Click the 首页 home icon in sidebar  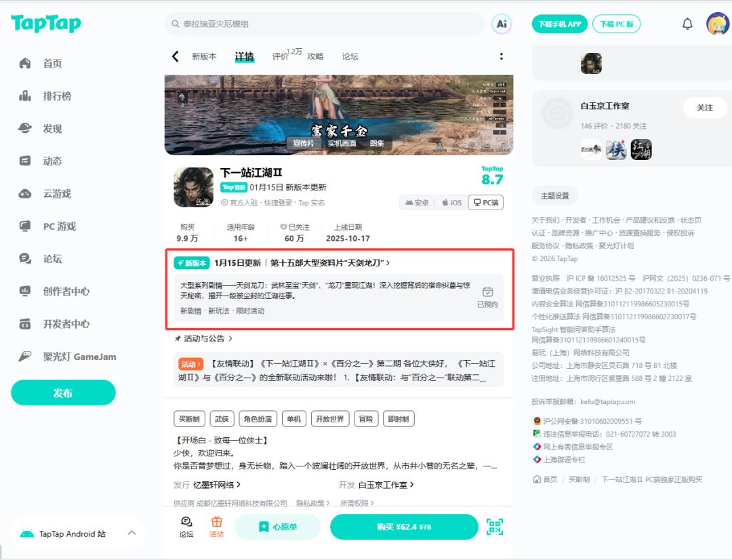pyautogui.click(x=25, y=63)
